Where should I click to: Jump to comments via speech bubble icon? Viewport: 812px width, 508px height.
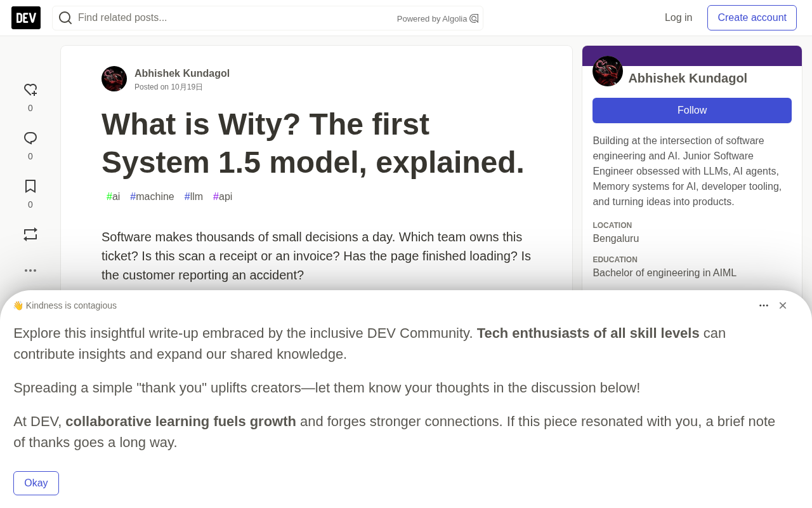30,138
